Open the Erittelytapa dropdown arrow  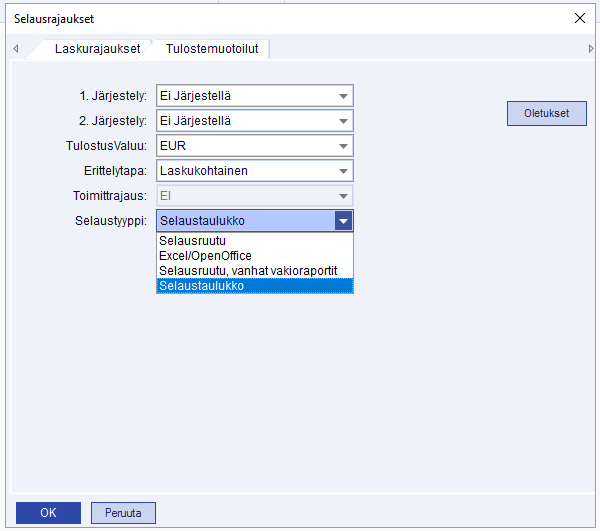[343, 171]
